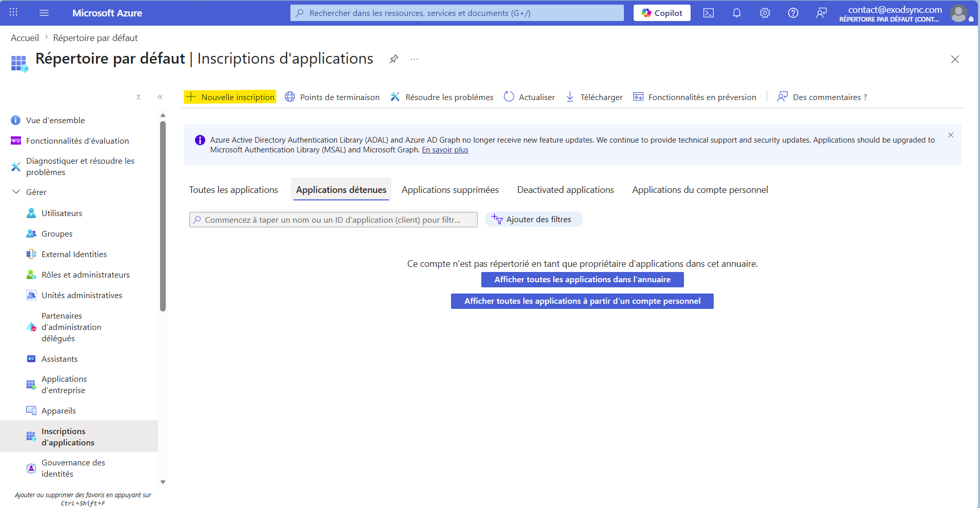This screenshot has height=508, width=980.
Task: Click Afficher applications à partir d'un compte personnel
Action: 582,301
